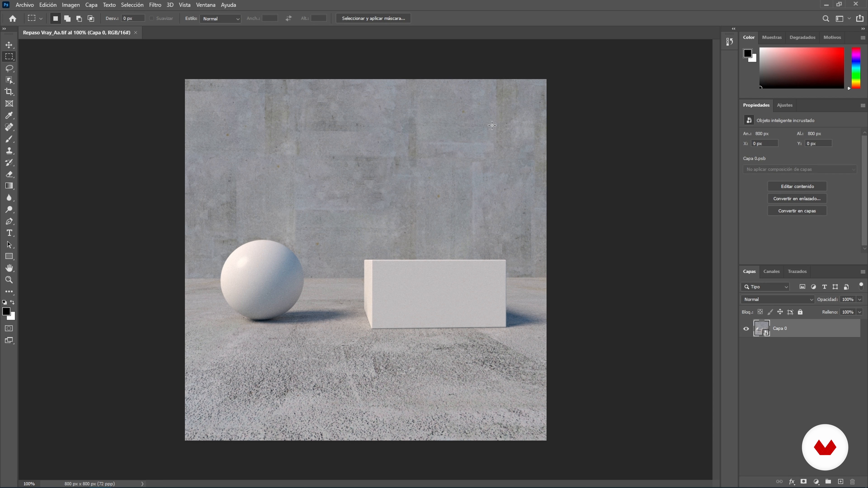Click Convertir en capas button
Viewport: 868px width, 488px height.
[x=797, y=211]
